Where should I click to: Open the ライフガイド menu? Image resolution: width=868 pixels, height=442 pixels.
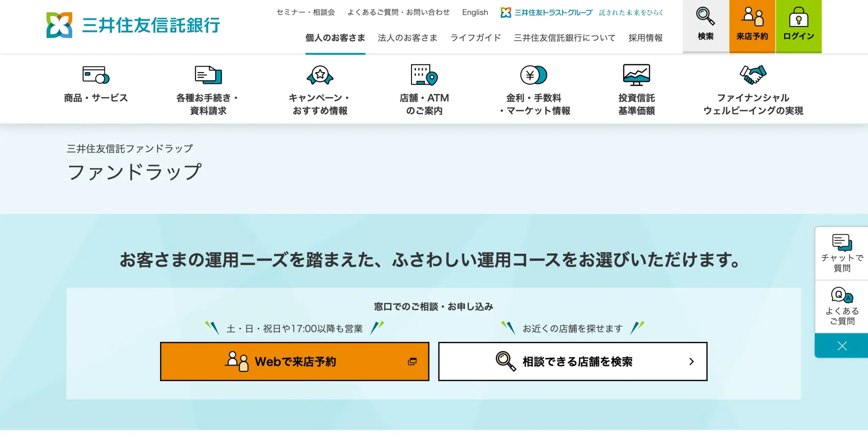click(x=476, y=38)
